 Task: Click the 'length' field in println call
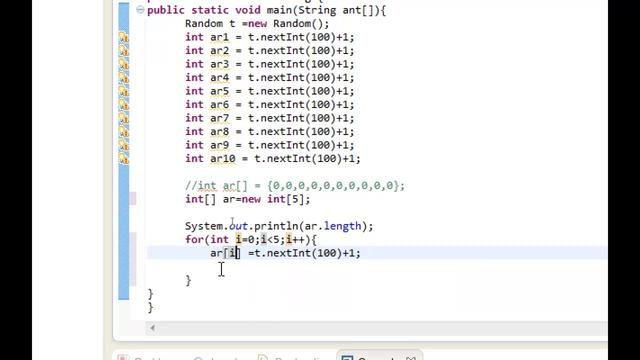point(342,226)
